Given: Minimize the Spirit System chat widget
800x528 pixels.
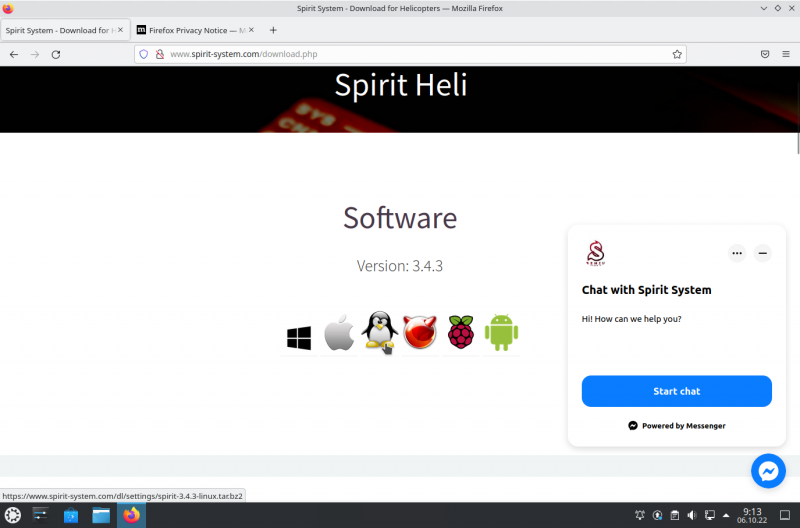Looking at the screenshot, I should [x=763, y=253].
